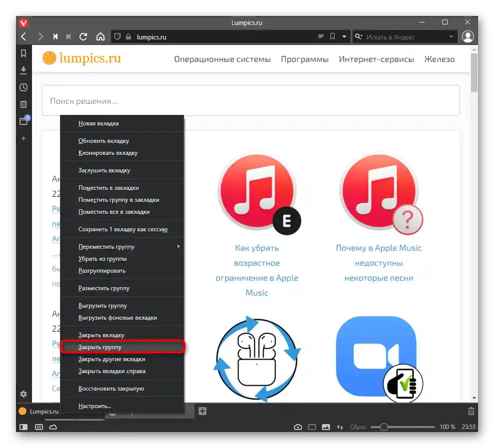Open the Vivaldi main menu icon
Viewport: 494px width, 448px height.
point(23,22)
